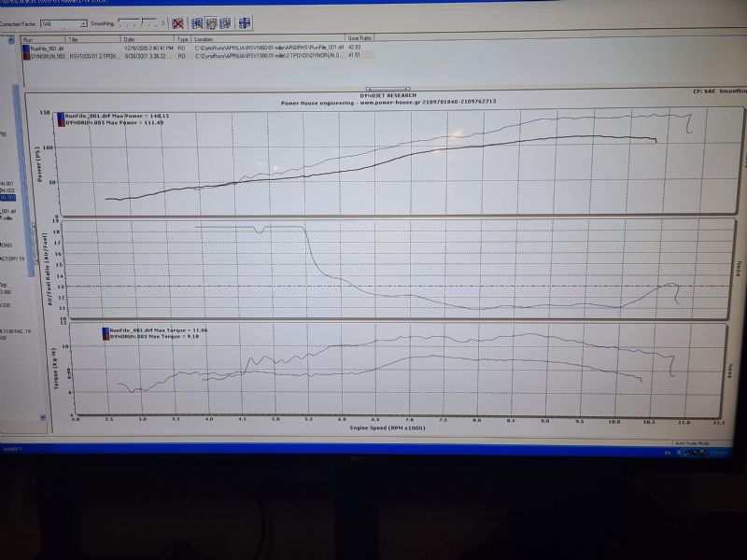Click blue color box of RunFile_001.drf row
747x560 pixels.
(25, 49)
